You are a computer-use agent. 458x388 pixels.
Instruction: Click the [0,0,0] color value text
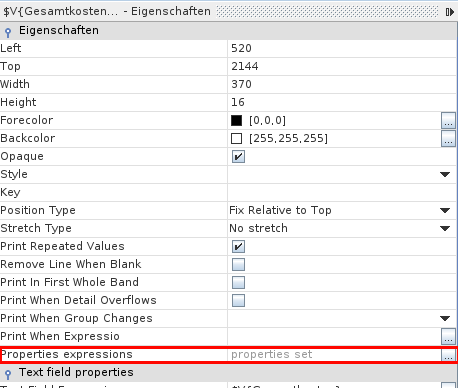pos(267,120)
